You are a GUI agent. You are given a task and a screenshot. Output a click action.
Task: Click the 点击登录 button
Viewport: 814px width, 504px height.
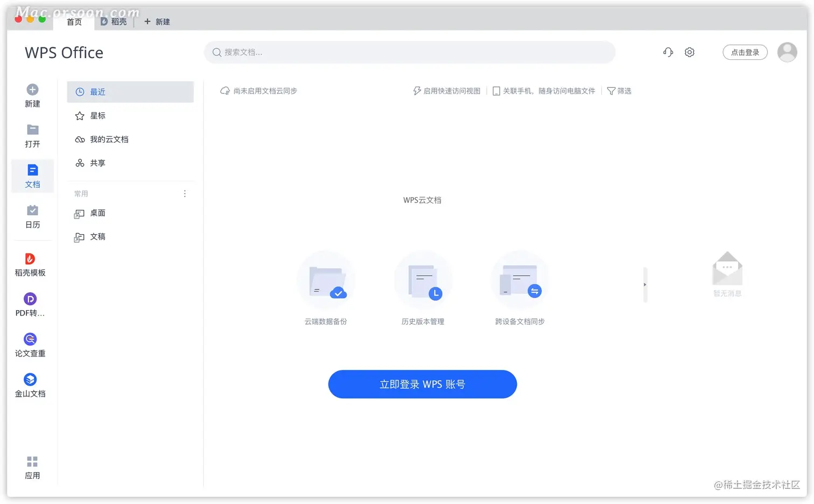click(x=745, y=52)
